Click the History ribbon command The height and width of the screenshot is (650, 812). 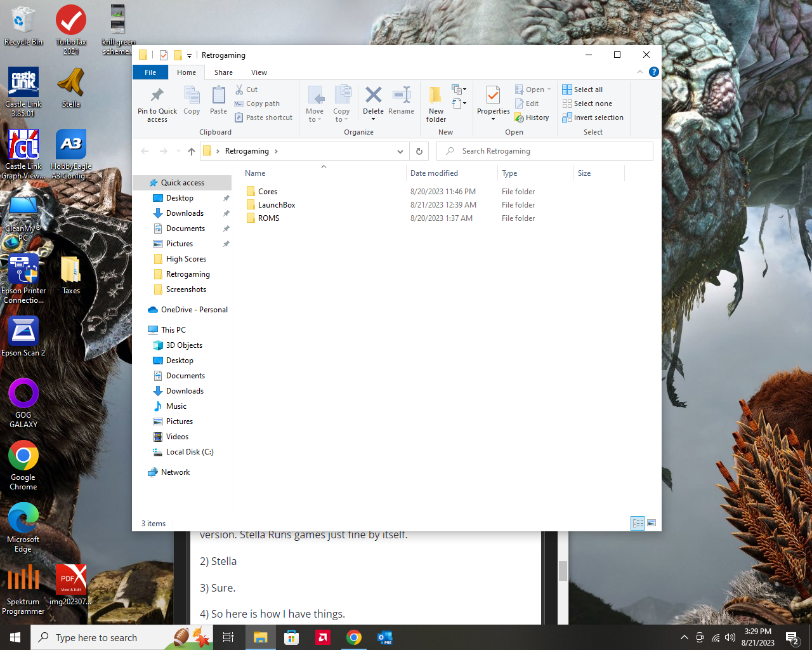pos(532,117)
